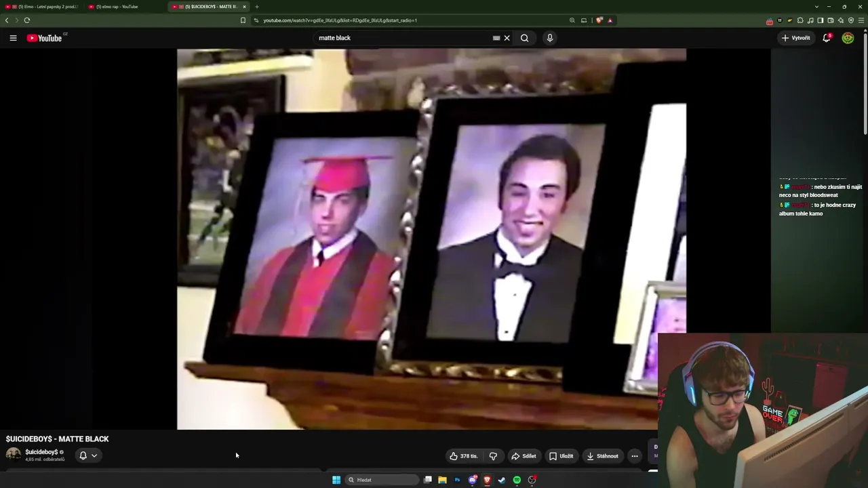Click the taskbar Hledat search box
This screenshot has width=868, height=488.
click(x=381, y=480)
